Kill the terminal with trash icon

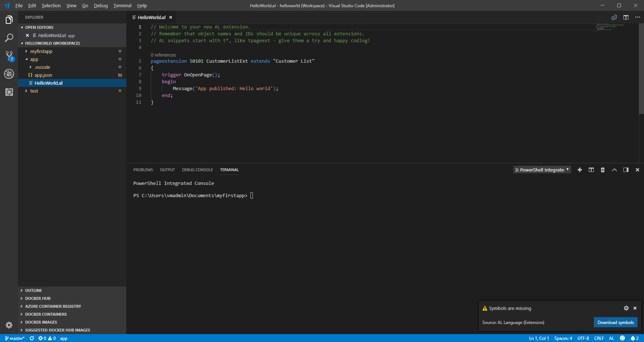(x=603, y=170)
